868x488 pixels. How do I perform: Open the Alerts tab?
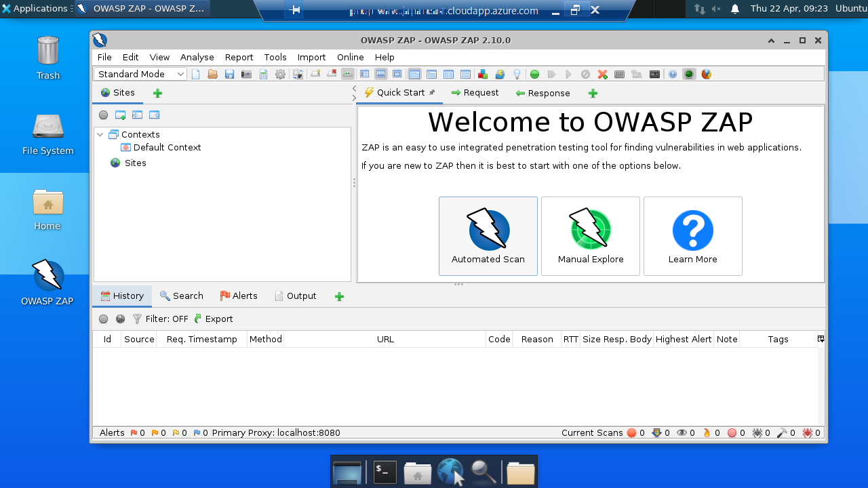[239, 296]
